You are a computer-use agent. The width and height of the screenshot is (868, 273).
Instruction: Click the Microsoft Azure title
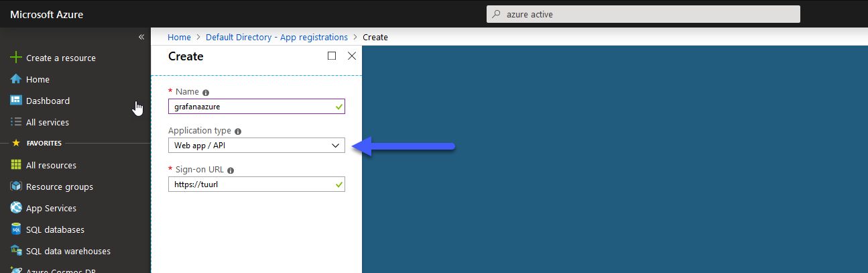coord(47,14)
